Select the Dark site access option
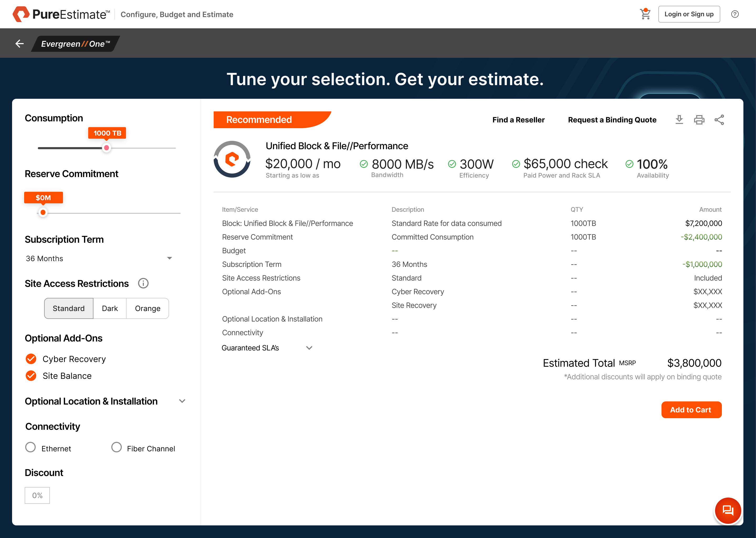This screenshot has width=756, height=538. point(109,308)
